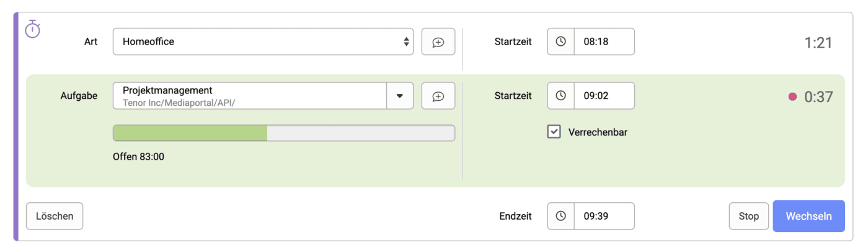Add a comment to the Art row
This screenshot has width=868, height=250.
point(438,42)
